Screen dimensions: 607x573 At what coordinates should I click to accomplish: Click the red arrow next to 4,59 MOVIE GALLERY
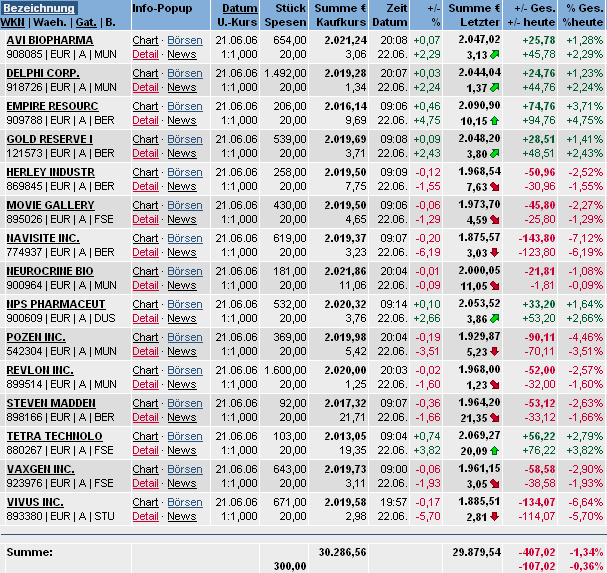pos(494,220)
